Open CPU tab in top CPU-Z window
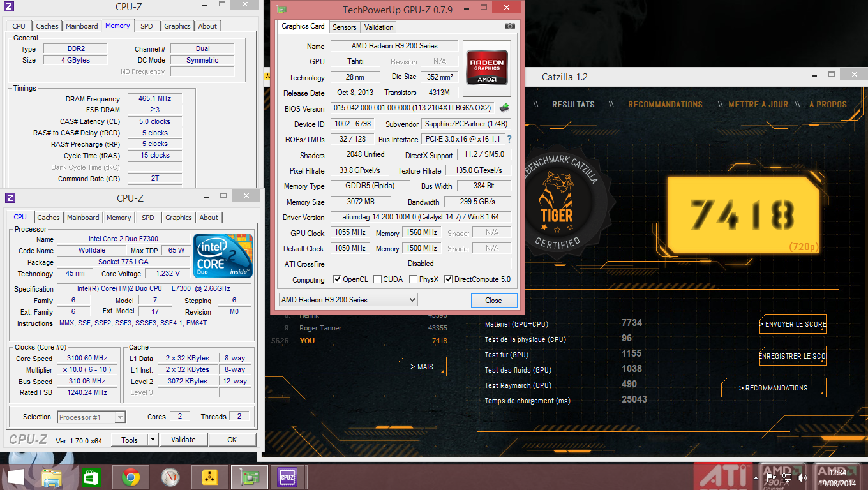The width and height of the screenshot is (868, 490). 19,26
